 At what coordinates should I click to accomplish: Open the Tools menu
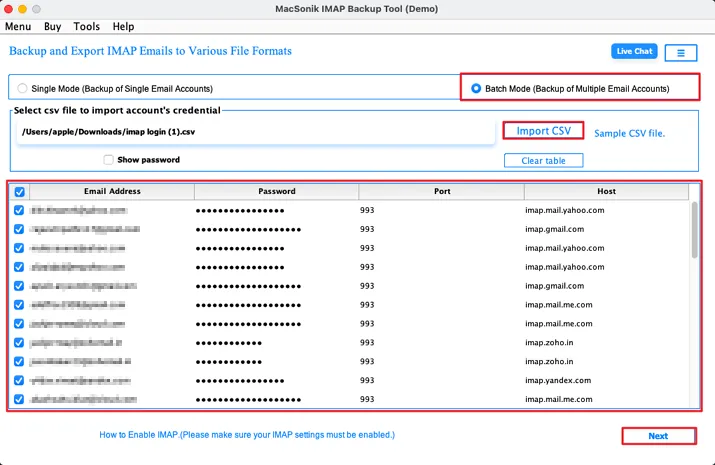tap(87, 26)
